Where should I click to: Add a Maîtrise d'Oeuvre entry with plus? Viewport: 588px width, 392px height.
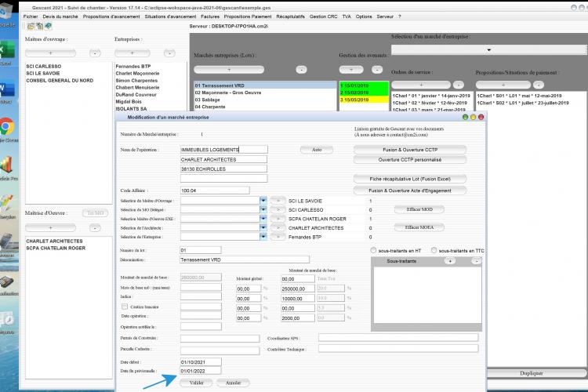pos(51,227)
